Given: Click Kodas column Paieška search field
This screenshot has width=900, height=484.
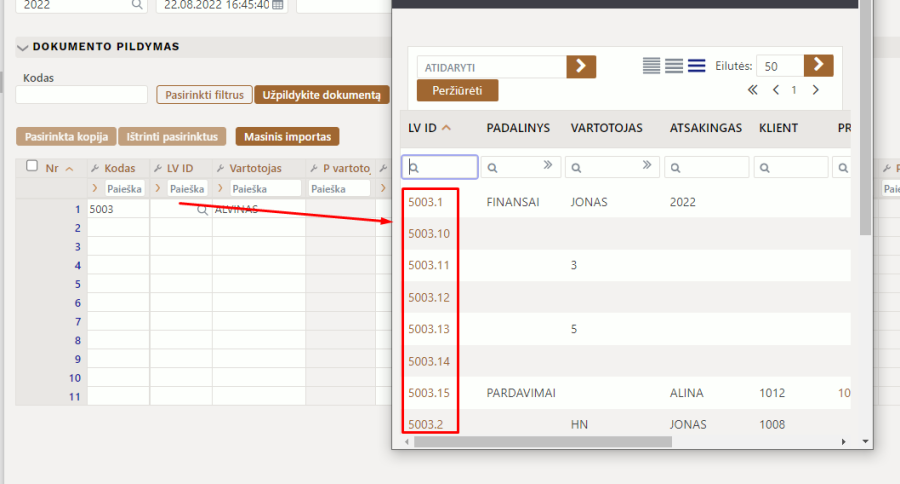Looking at the screenshot, I should pyautogui.click(x=125, y=188).
